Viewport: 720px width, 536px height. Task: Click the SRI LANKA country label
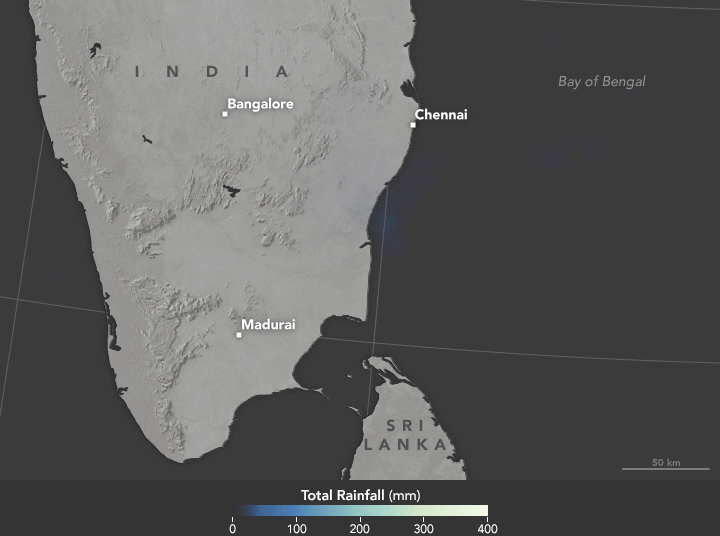(404, 434)
